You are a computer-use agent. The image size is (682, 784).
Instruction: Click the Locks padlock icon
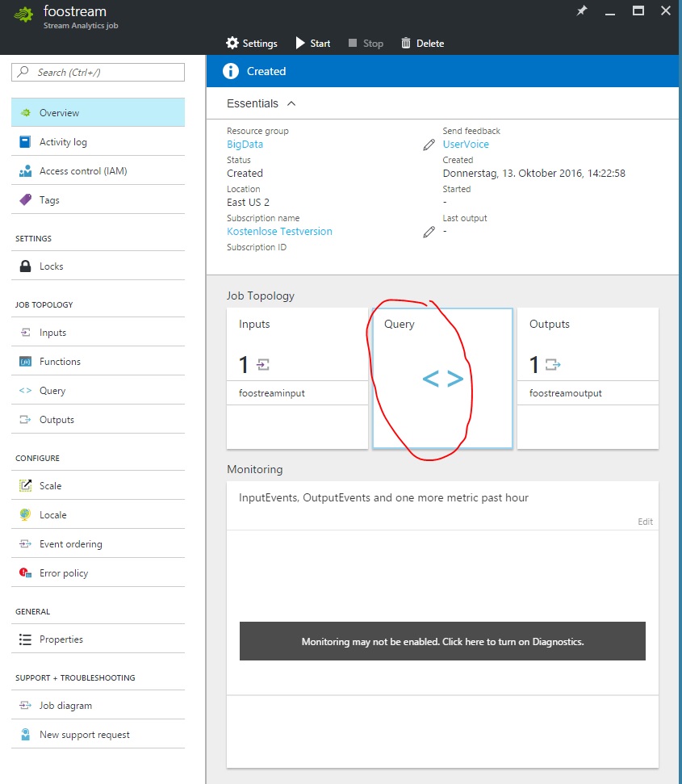[x=25, y=266]
